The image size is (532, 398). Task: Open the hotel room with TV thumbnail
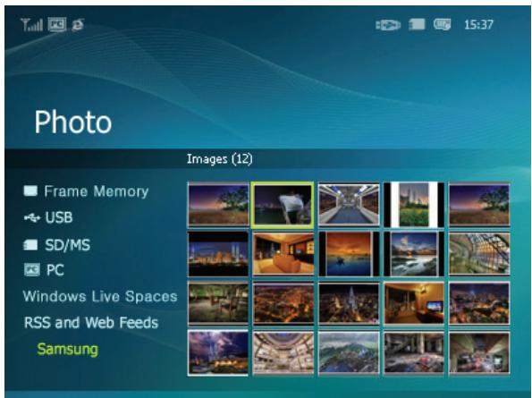(x=414, y=303)
